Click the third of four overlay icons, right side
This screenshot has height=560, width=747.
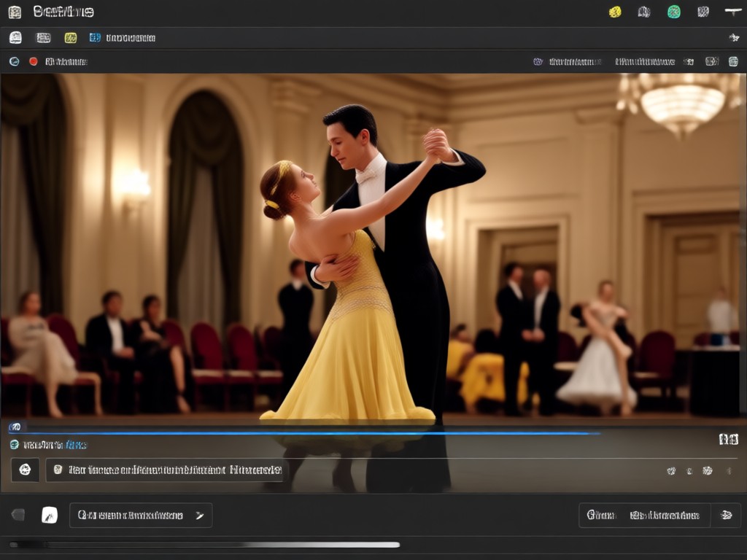pos(708,471)
